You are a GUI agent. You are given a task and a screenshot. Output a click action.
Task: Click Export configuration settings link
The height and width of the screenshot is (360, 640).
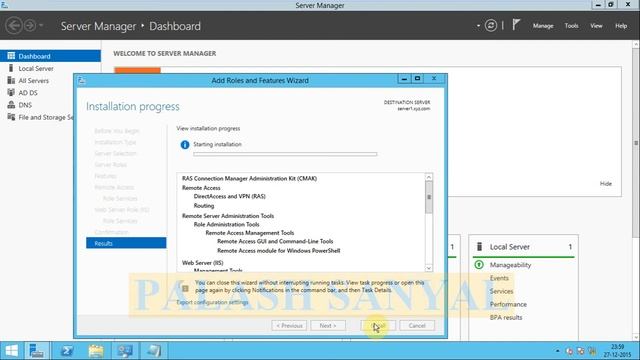212,302
